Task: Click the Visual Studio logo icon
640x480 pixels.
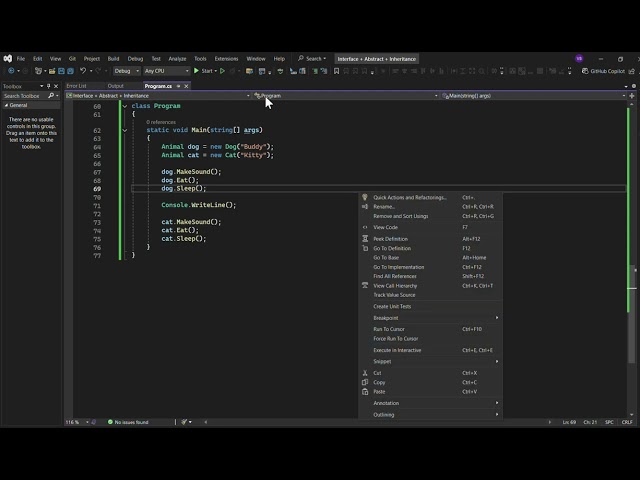Action: tap(8, 58)
